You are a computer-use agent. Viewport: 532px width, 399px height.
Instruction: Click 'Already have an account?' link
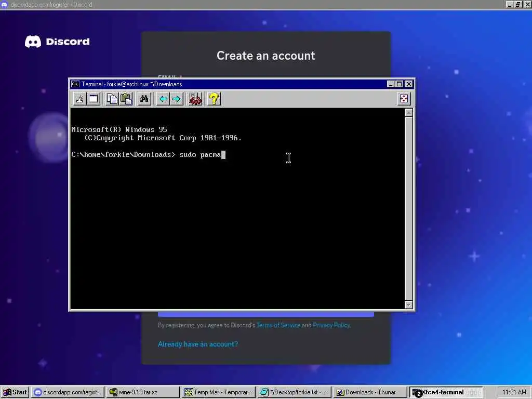[x=198, y=344]
